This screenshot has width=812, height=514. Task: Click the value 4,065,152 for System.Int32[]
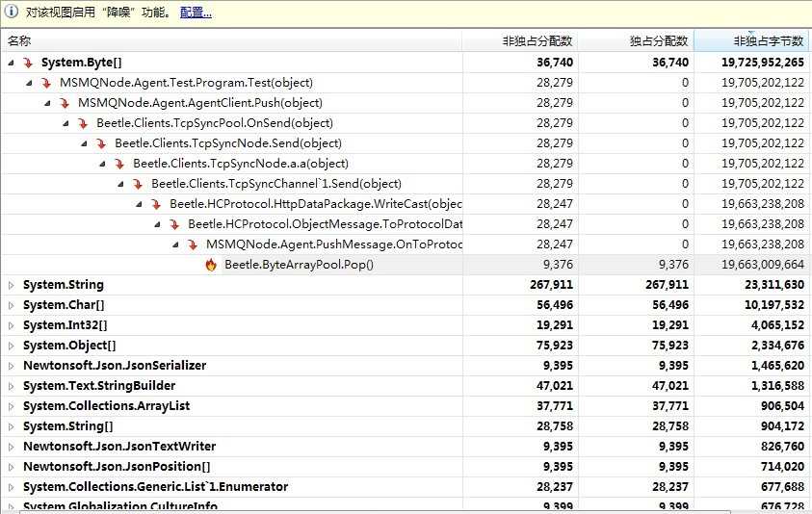pyautogui.click(x=777, y=325)
